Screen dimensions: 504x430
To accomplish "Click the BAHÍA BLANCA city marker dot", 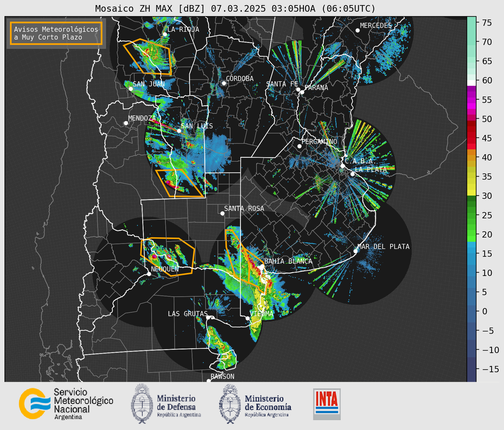I will [x=262, y=266].
